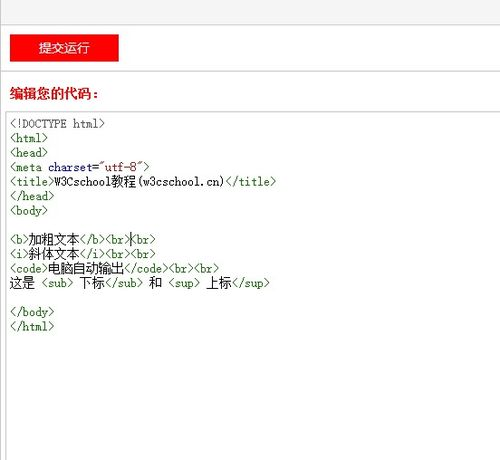
Task: Click the opening <head> tag line
Action: (x=29, y=153)
